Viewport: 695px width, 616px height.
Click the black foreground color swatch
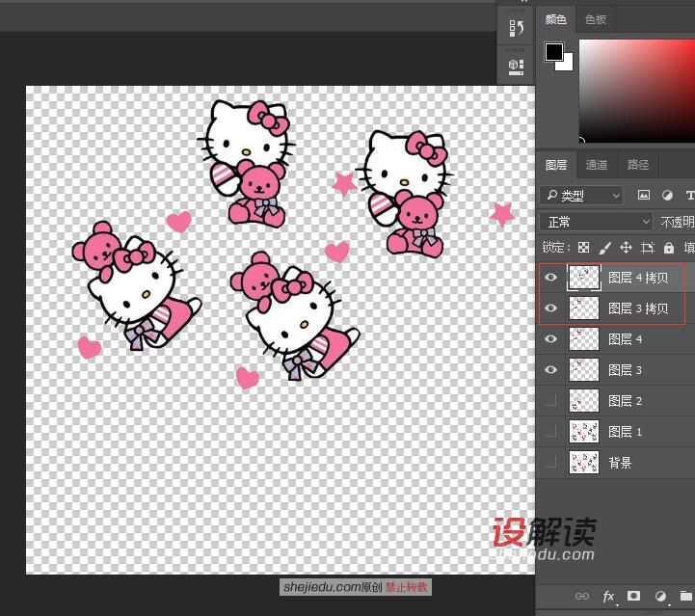(554, 52)
